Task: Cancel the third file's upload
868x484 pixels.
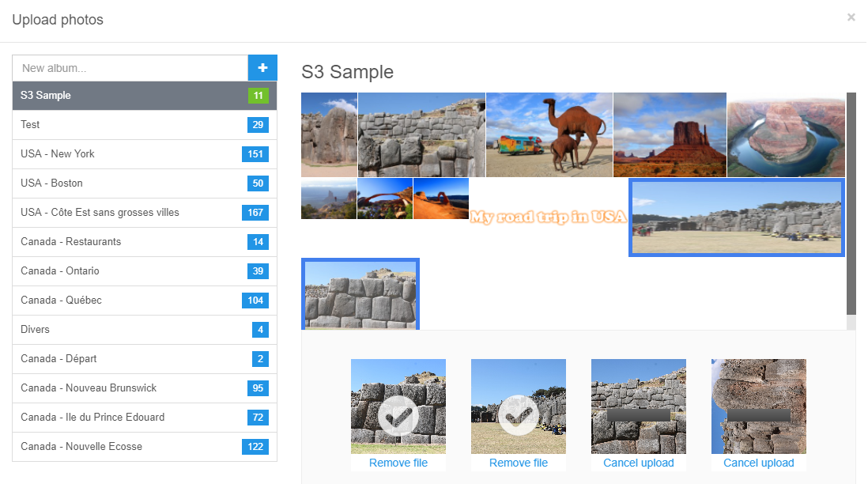Action: [x=638, y=463]
